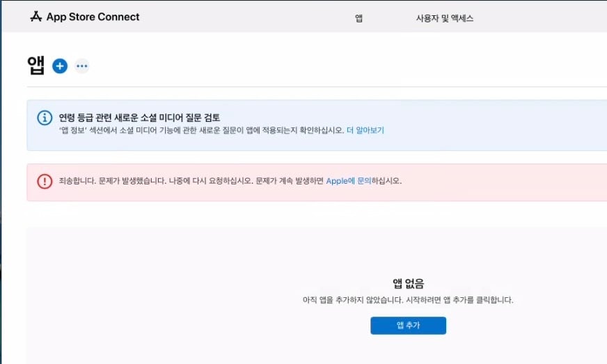Click the App Store Connect logo icon
This screenshot has height=364, width=607.
click(36, 17)
